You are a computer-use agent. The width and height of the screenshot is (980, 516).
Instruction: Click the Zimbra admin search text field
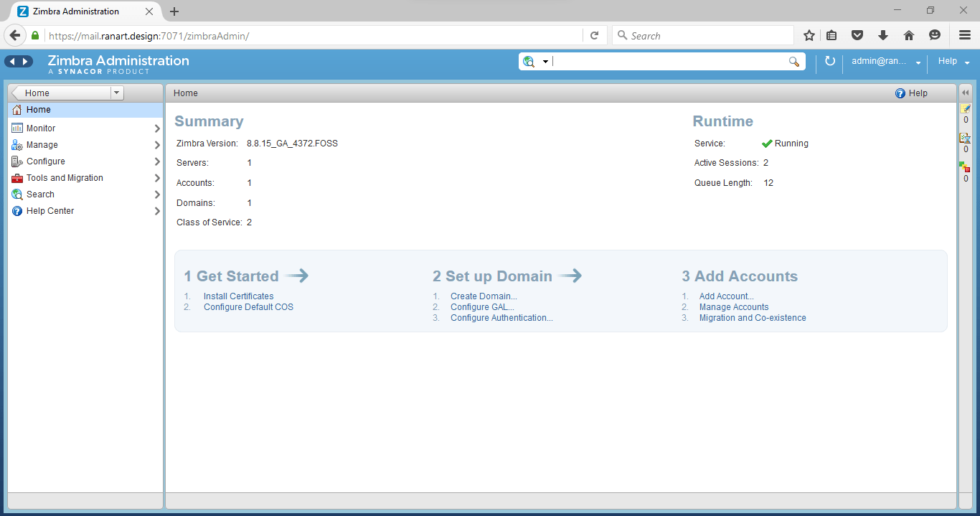pyautogui.click(x=669, y=62)
